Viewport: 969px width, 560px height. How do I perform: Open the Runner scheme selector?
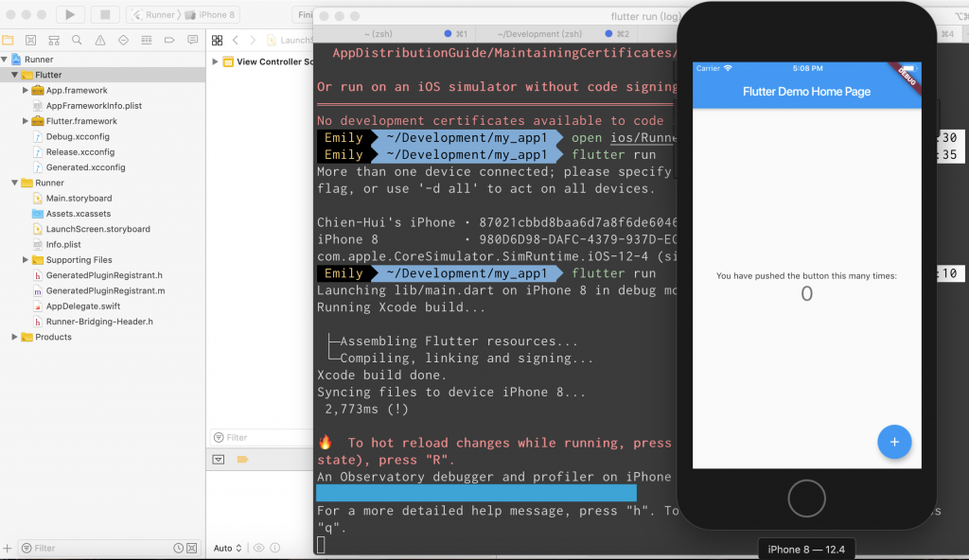click(x=154, y=15)
